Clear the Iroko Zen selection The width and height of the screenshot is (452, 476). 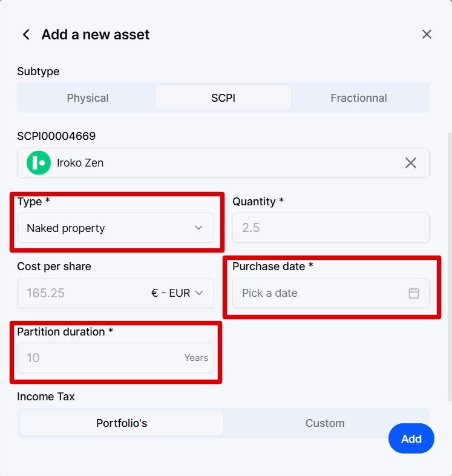click(x=411, y=163)
